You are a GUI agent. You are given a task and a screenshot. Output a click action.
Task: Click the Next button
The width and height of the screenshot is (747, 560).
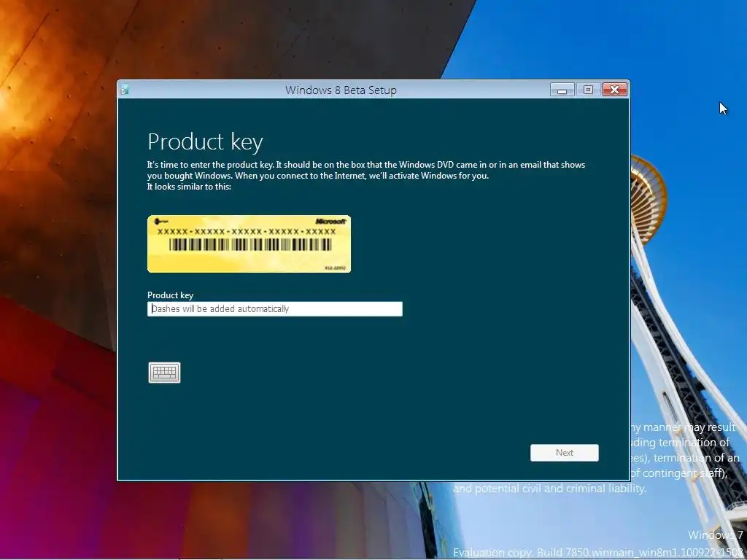(564, 452)
